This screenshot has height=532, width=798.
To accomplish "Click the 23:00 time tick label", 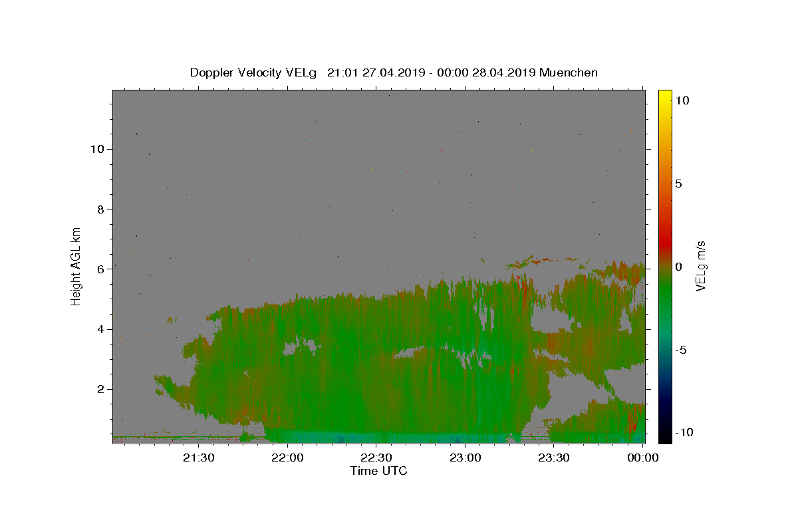I will point(465,458).
